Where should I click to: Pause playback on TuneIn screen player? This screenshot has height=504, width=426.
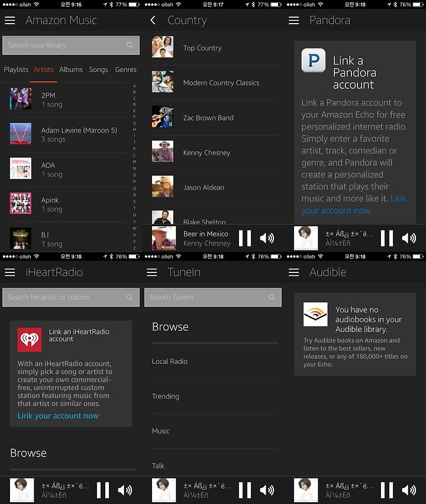coord(245,490)
